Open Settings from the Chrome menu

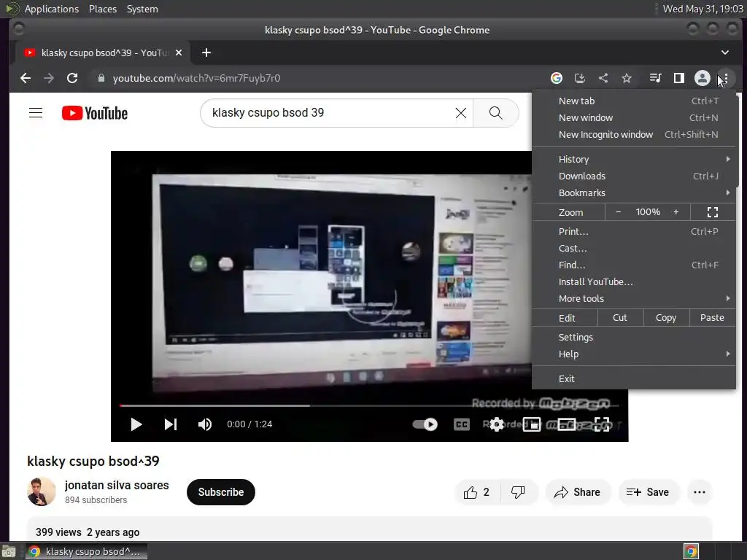coord(634,337)
